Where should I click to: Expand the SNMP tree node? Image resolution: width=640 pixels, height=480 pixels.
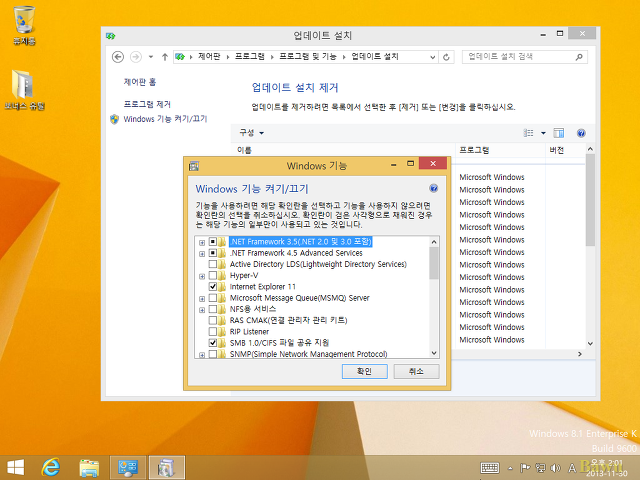202,355
